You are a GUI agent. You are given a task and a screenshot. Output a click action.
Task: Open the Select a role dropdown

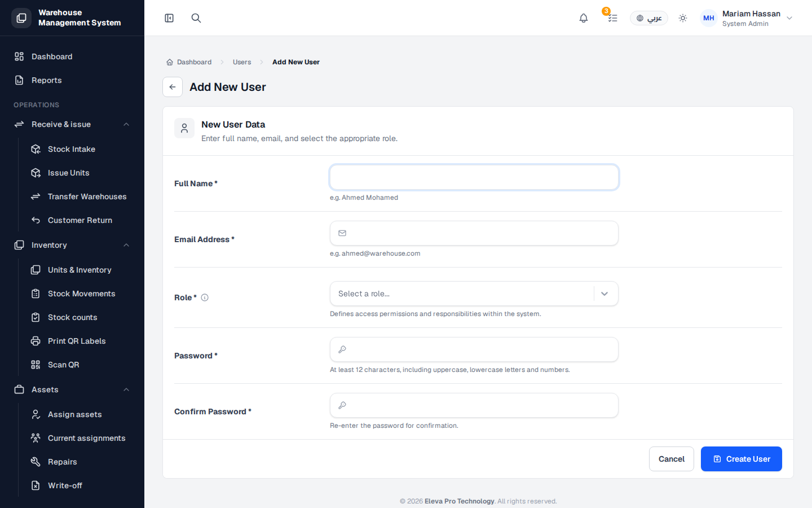pyautogui.click(x=474, y=294)
